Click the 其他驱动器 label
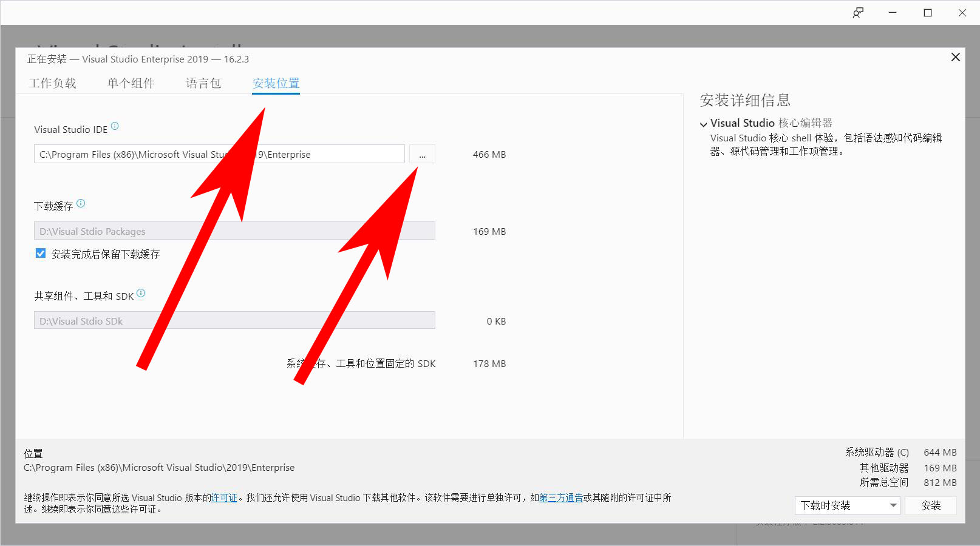Image resolution: width=980 pixels, height=546 pixels. 884,468
